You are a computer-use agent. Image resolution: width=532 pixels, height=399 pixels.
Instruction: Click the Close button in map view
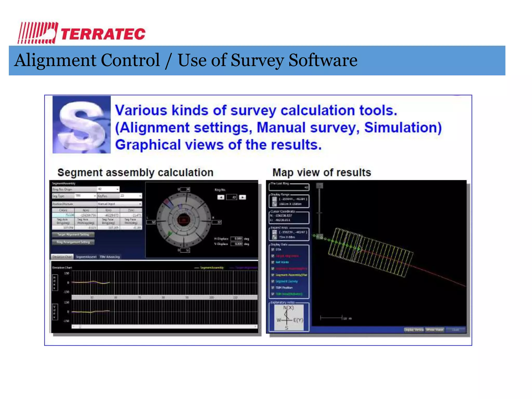(455, 330)
